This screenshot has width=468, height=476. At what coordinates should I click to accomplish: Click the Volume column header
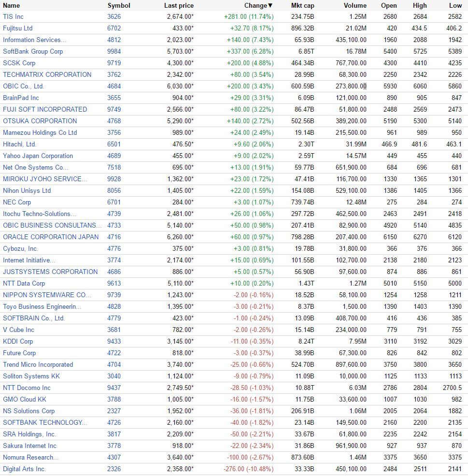[x=355, y=5]
